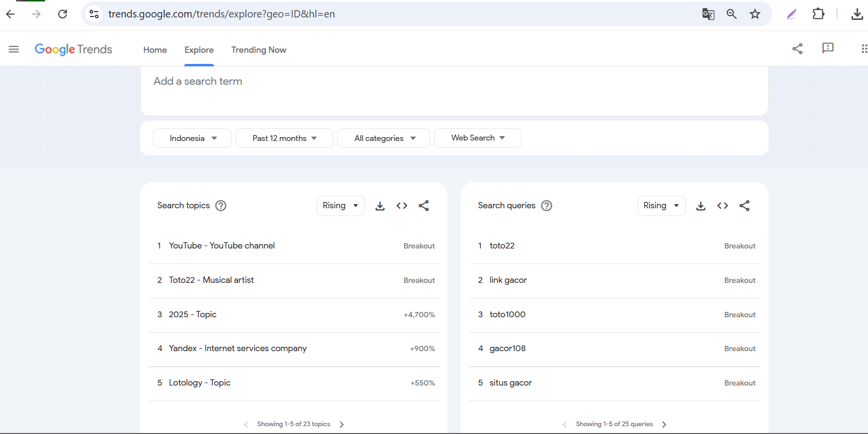Open the Google apps grid
The height and width of the screenshot is (434, 868).
click(x=864, y=48)
